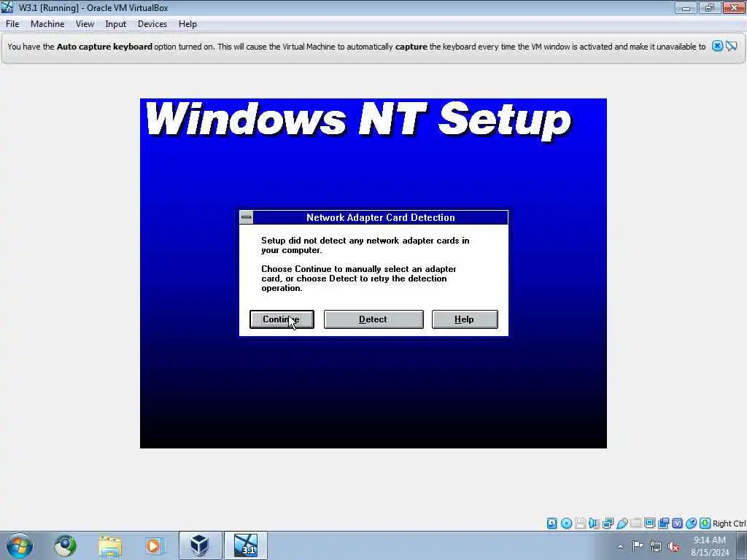Open Windows Media Player from taskbar

(x=154, y=545)
